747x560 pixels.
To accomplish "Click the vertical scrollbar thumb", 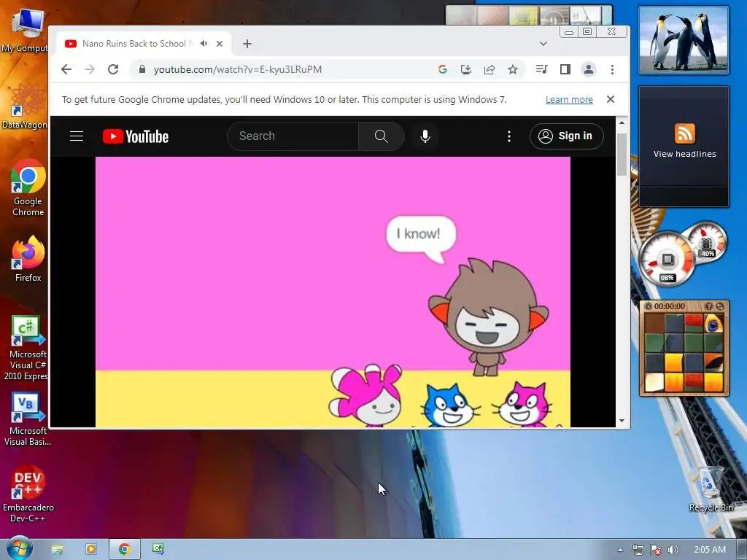I will 622,155.
